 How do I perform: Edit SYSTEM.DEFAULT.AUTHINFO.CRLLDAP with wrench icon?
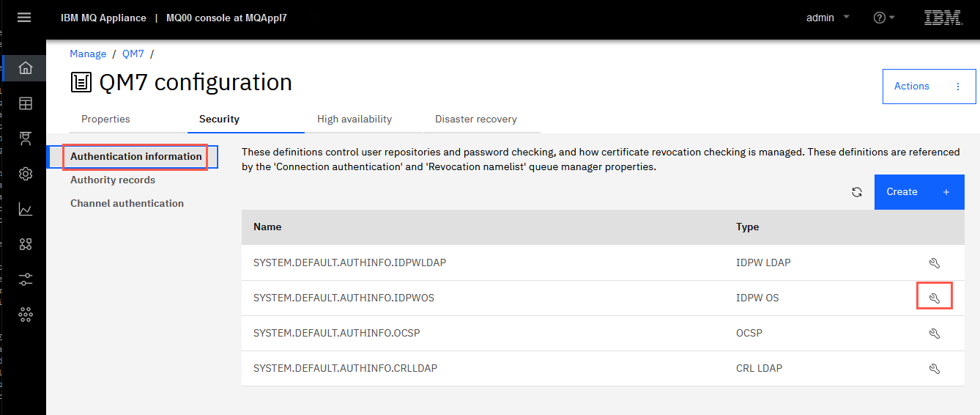coord(934,368)
